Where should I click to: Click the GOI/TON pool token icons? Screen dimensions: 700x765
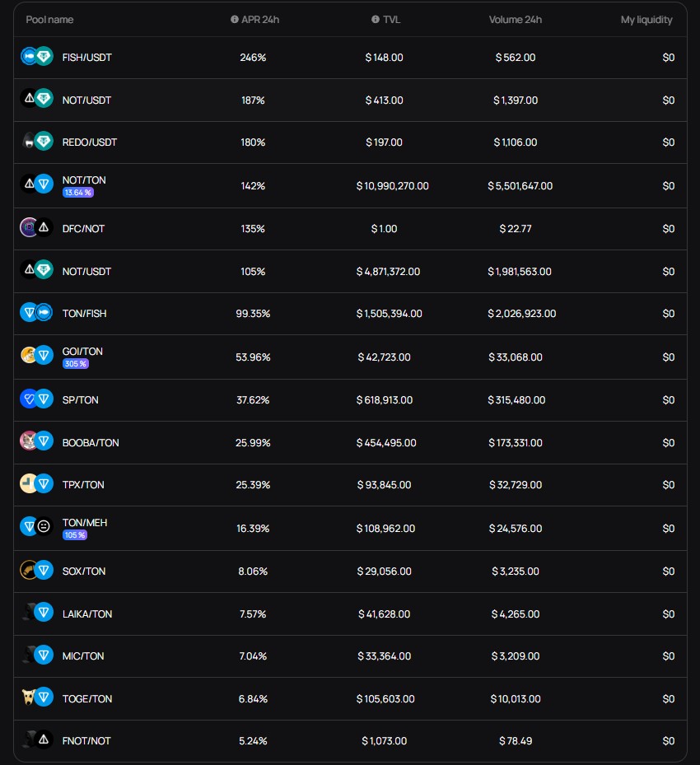(36, 356)
